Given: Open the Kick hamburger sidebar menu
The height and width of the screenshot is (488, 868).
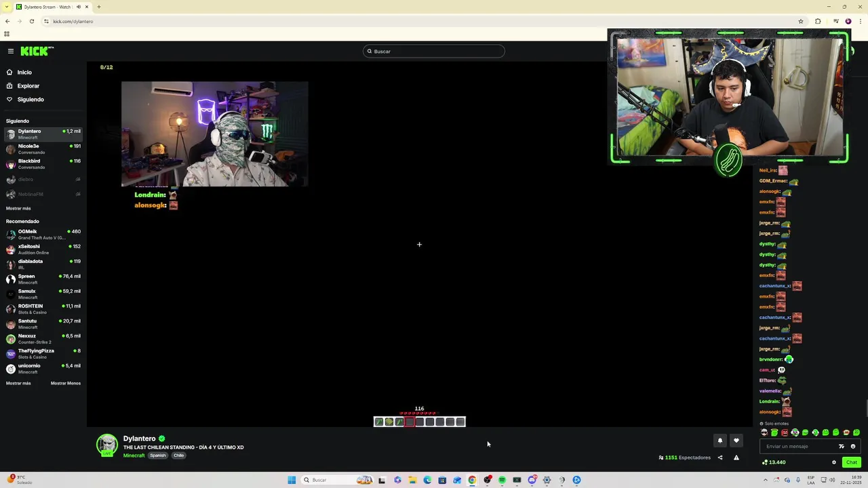Looking at the screenshot, I should coord(11,51).
